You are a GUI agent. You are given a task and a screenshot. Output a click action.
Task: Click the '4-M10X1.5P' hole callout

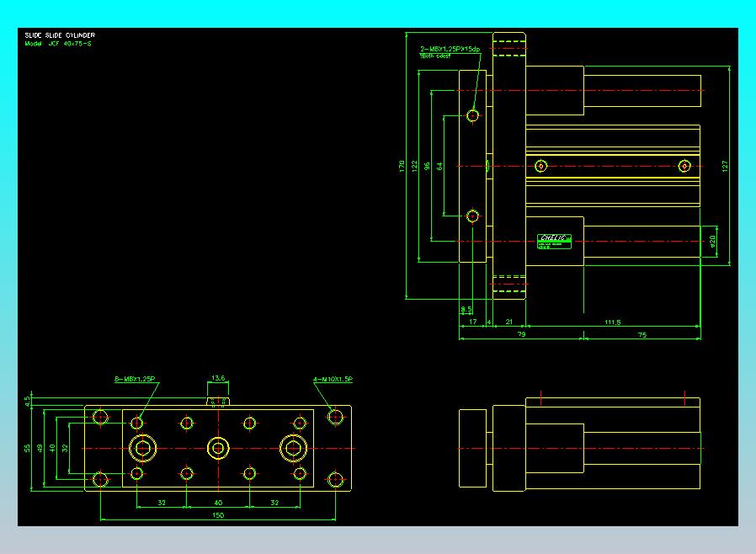(x=333, y=379)
